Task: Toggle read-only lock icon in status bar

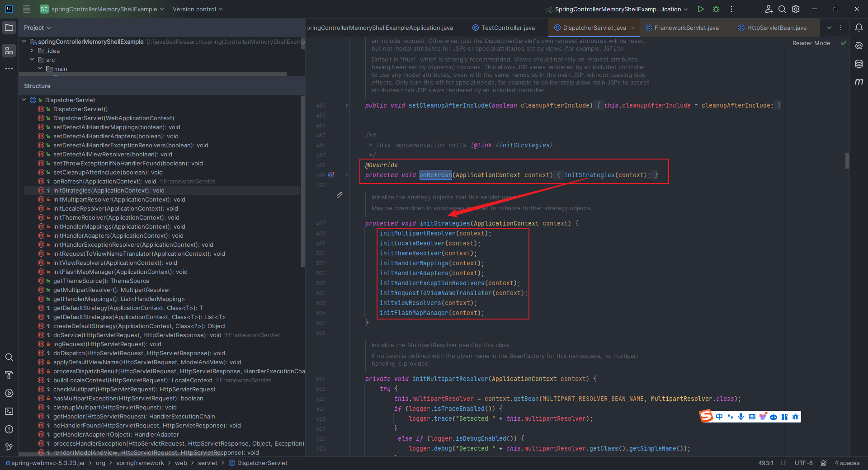Action: pos(824,463)
